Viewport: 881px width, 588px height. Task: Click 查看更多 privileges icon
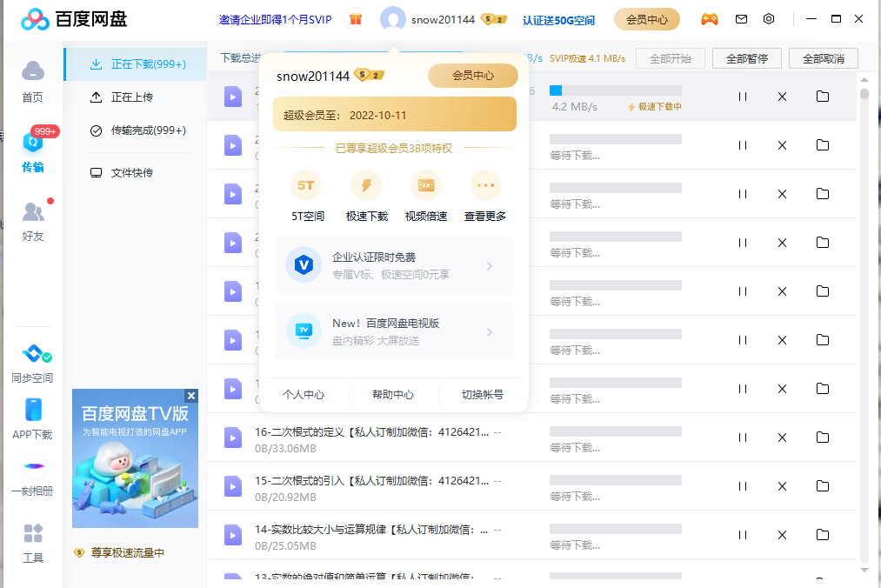pyautogui.click(x=485, y=185)
